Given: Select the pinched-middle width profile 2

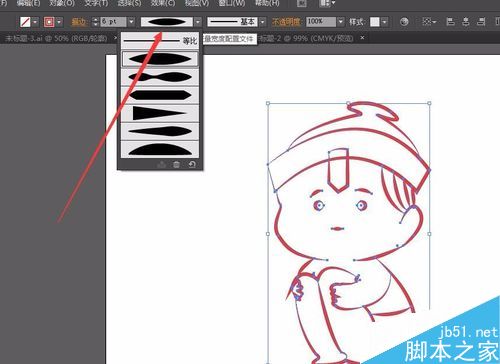Looking at the screenshot, I should coord(160,77).
